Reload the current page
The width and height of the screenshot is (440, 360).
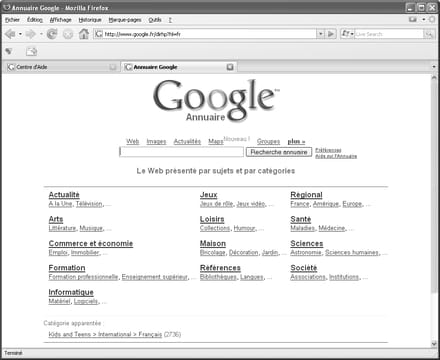[x=52, y=34]
